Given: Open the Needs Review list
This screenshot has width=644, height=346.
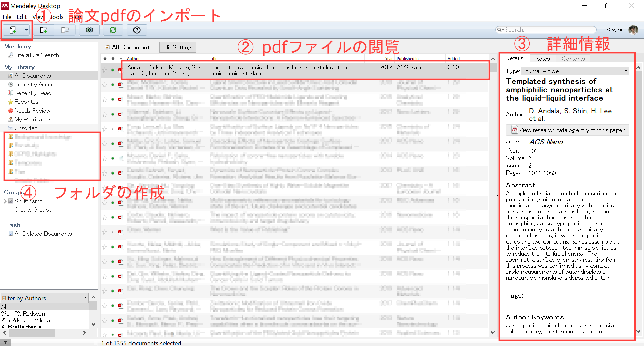Looking at the screenshot, I should click(32, 111).
